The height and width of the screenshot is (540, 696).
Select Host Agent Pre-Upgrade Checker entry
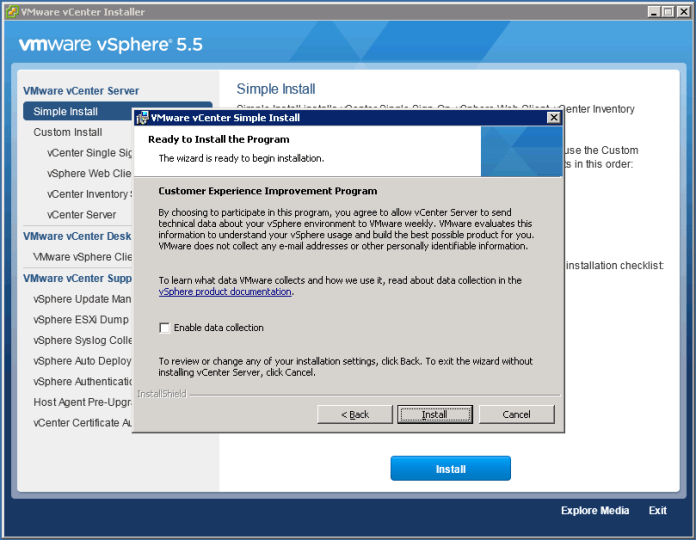pos(82,402)
